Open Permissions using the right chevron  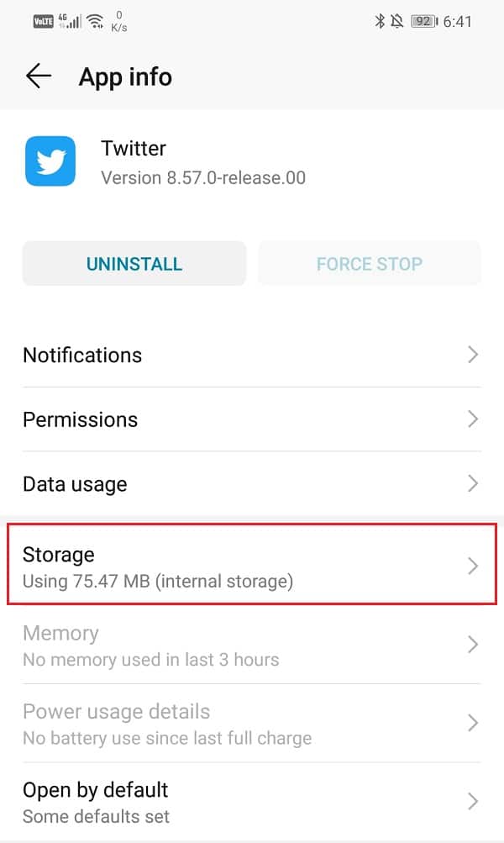point(473,419)
